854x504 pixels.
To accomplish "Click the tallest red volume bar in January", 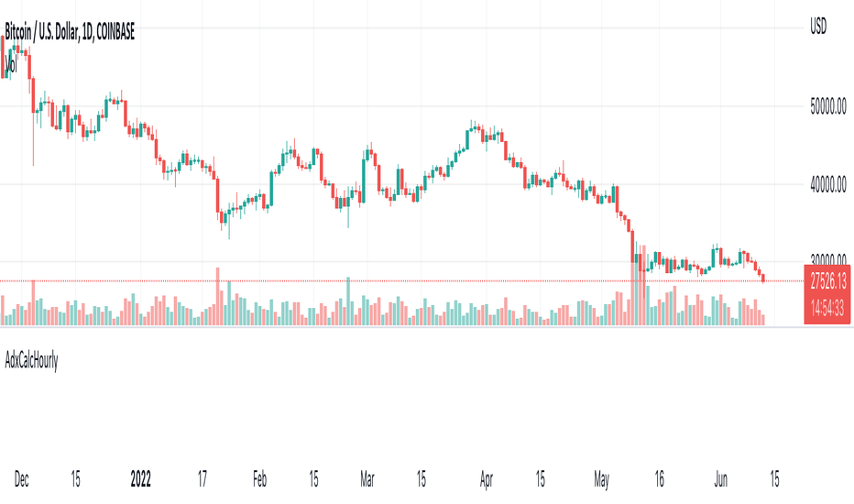I will 218,296.
